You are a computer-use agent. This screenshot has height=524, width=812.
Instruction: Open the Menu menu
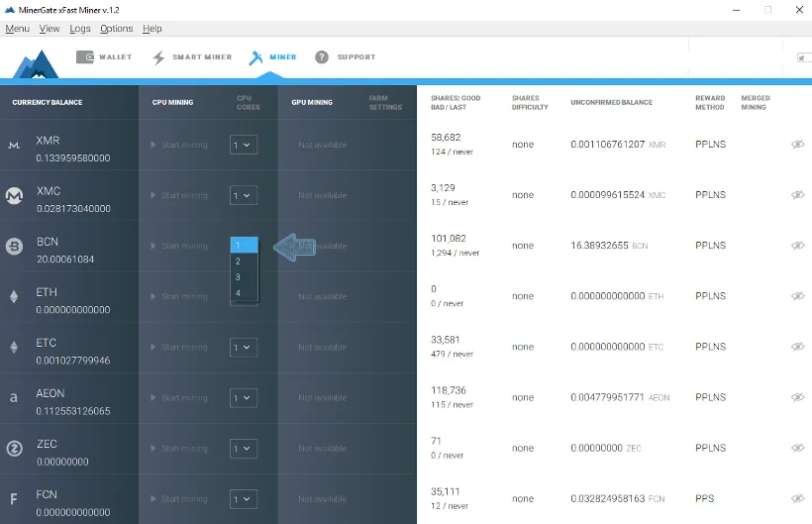coord(17,29)
